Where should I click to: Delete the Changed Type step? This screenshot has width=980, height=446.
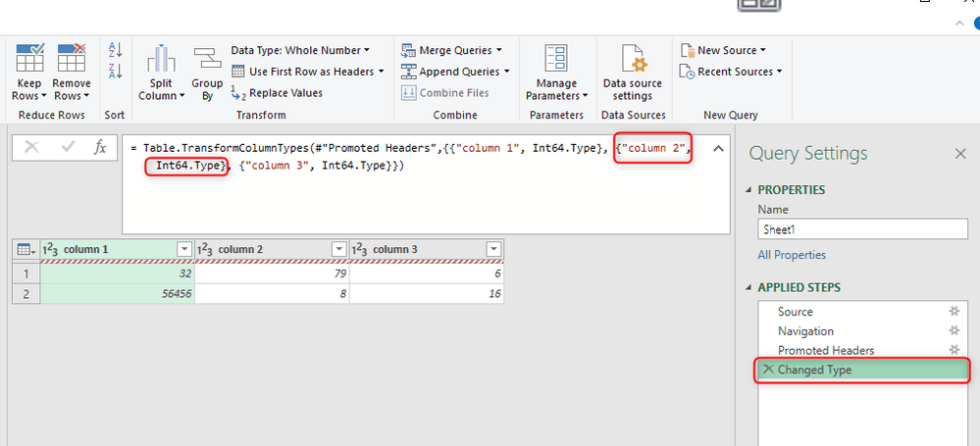[x=768, y=370]
